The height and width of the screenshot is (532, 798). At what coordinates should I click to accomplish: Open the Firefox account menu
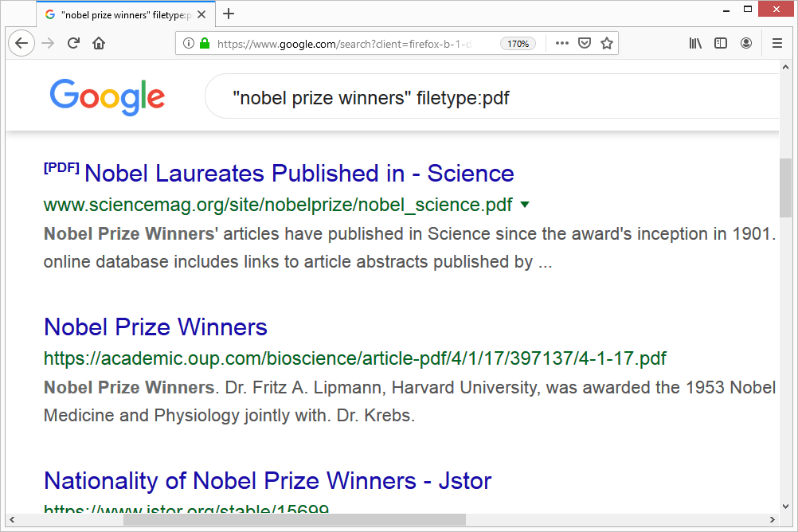click(x=746, y=44)
